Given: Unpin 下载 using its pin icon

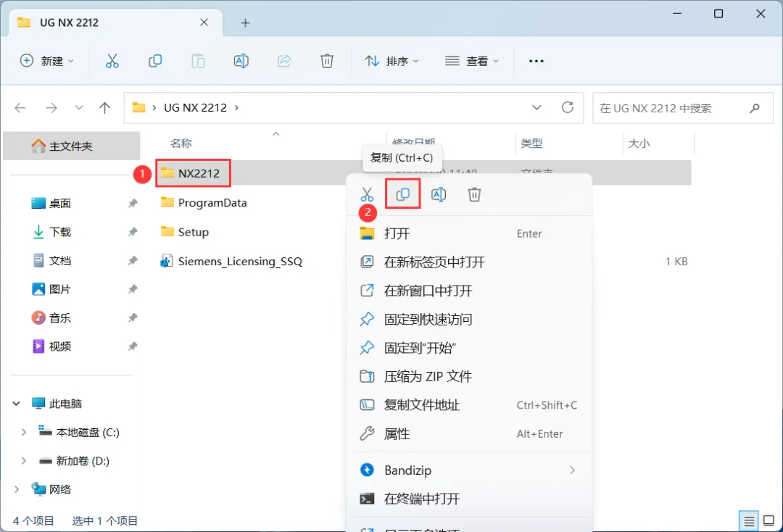Looking at the screenshot, I should (133, 231).
